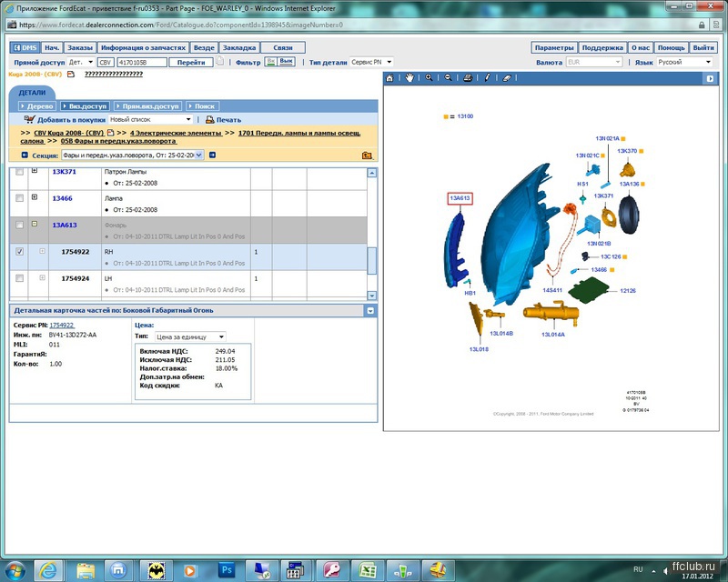This screenshot has width=728, height=582.
Task: Open Photoshop from the taskbar
Action: pos(227,569)
